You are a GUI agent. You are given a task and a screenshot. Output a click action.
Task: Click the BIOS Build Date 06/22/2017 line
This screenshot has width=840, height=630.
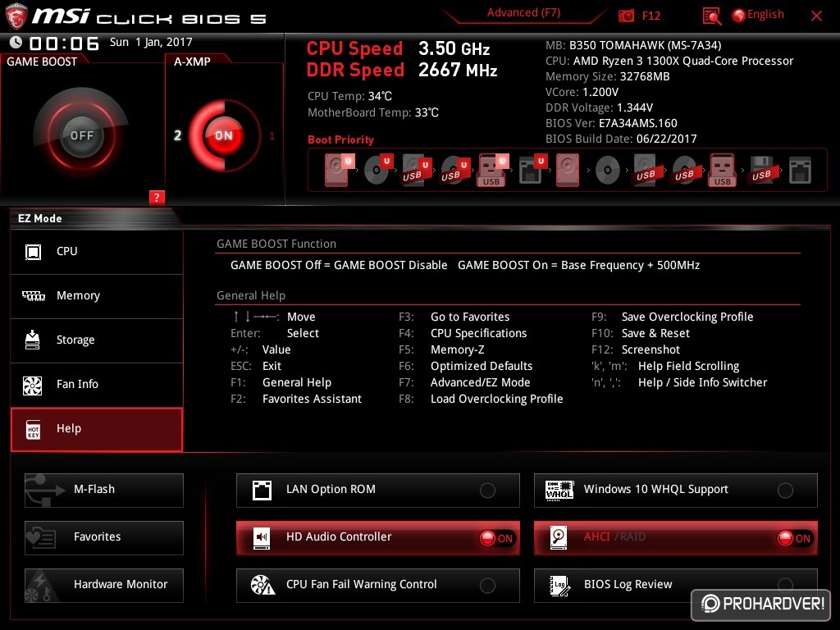[x=621, y=139]
